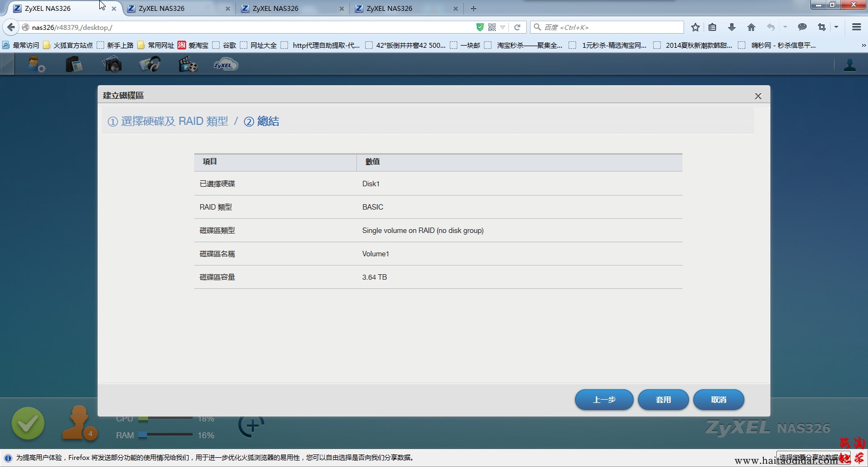868x467 pixels.
Task: Open the user settings gear icon
Action: (36, 65)
